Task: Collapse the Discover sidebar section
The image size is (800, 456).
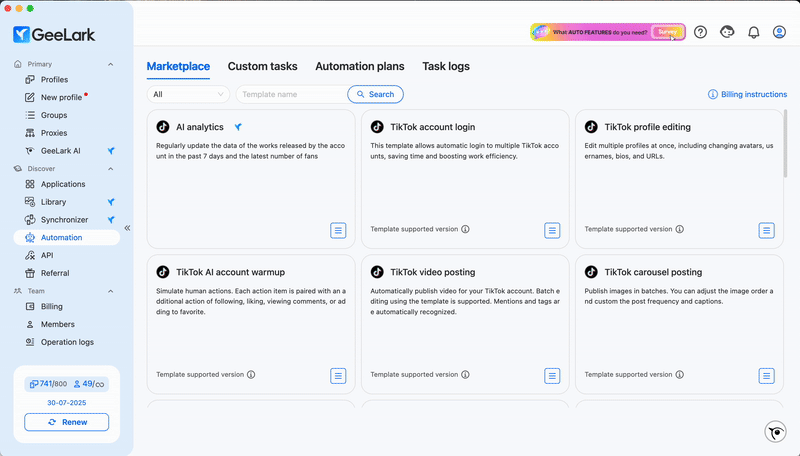Action: pos(111,169)
